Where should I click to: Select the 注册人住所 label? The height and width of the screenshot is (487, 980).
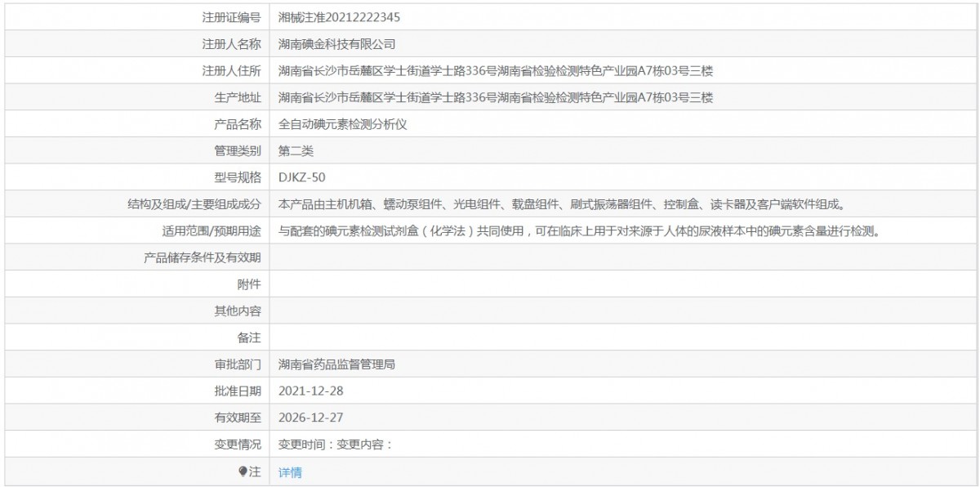(x=231, y=70)
